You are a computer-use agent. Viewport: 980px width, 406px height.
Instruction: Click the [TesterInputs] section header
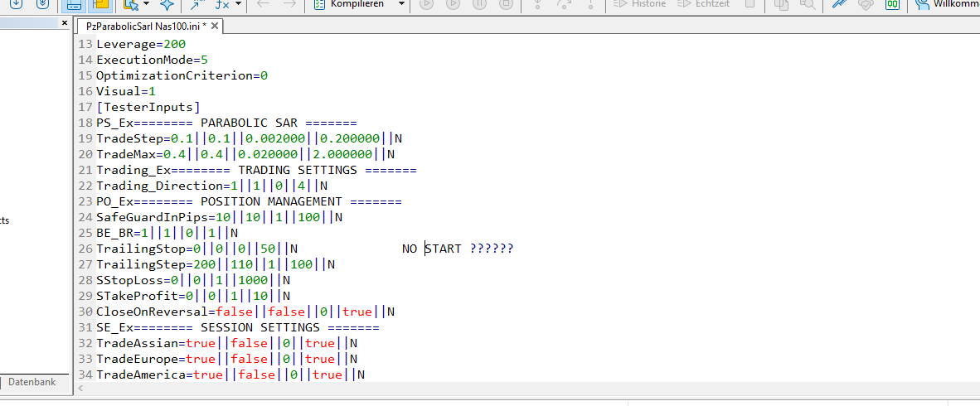pyautogui.click(x=148, y=107)
